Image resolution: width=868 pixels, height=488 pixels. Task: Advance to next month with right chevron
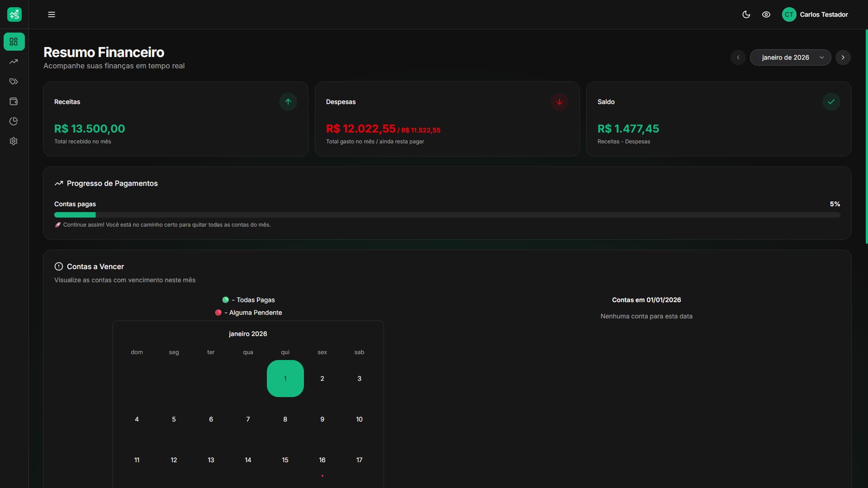click(843, 57)
